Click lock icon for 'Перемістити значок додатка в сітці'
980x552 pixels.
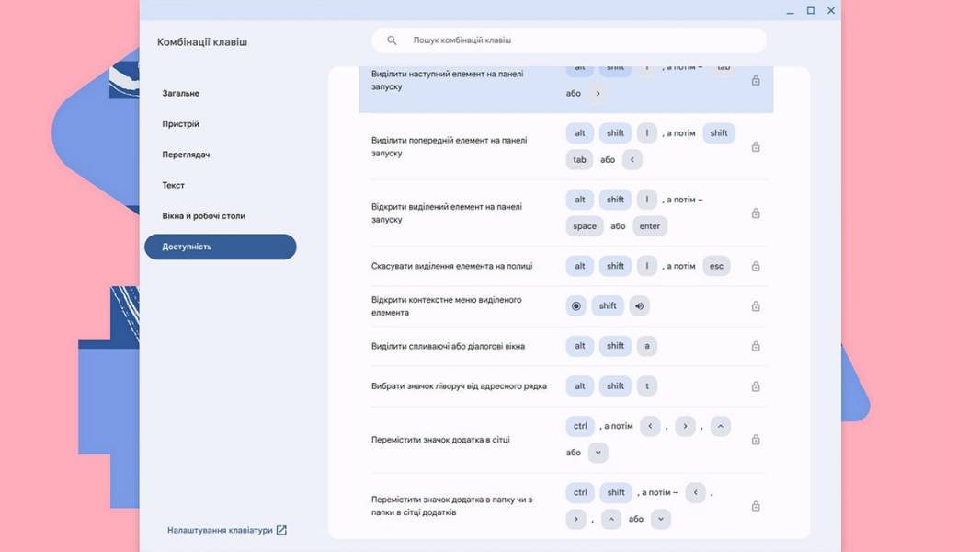[x=756, y=440]
